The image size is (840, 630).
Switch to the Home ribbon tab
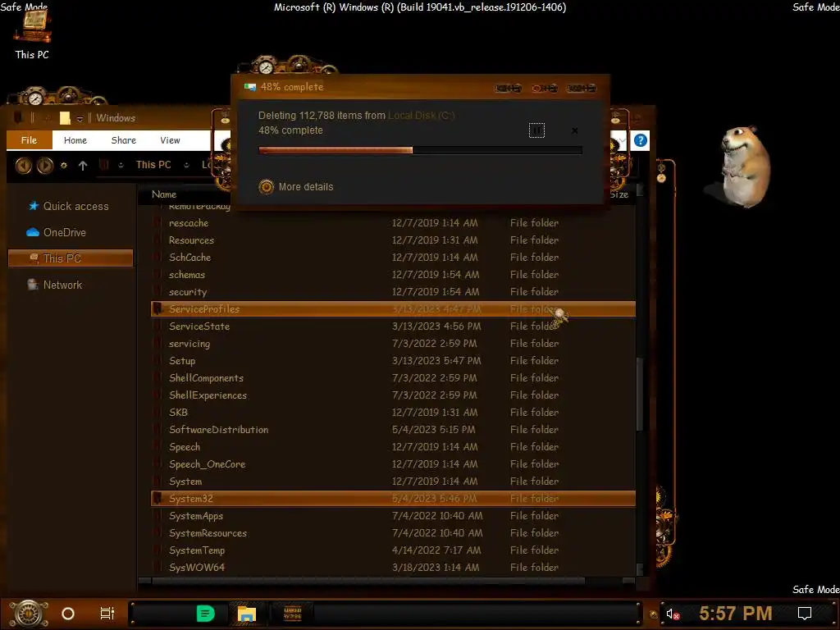pyautogui.click(x=75, y=139)
